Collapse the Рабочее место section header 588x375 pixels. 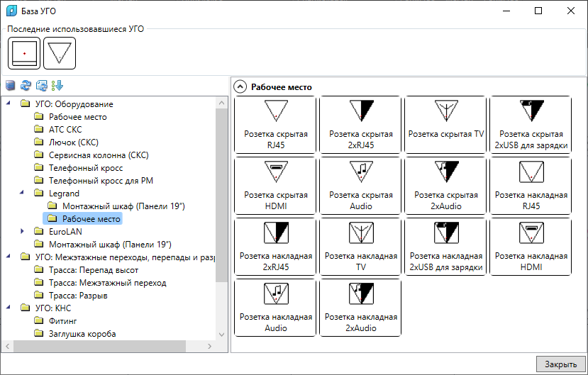240,87
